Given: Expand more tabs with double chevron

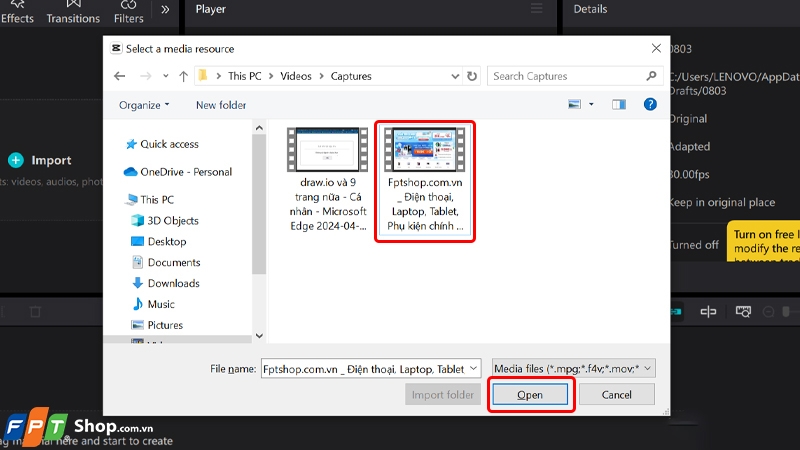Looking at the screenshot, I should point(165,9).
